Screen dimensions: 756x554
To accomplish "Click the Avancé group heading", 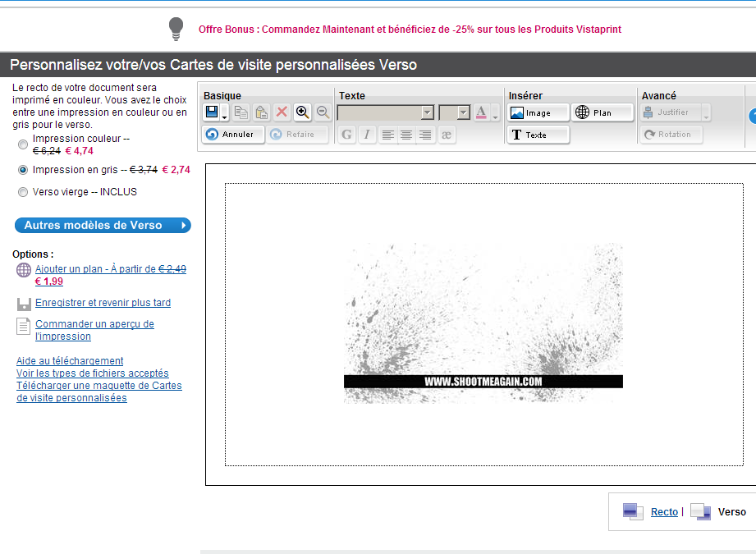I will click(659, 96).
